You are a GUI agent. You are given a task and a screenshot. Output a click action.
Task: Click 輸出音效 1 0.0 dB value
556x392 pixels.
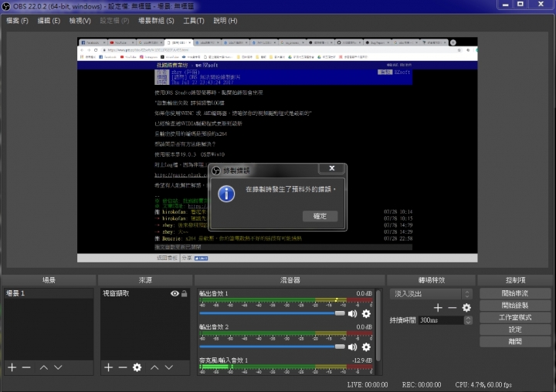click(x=364, y=293)
